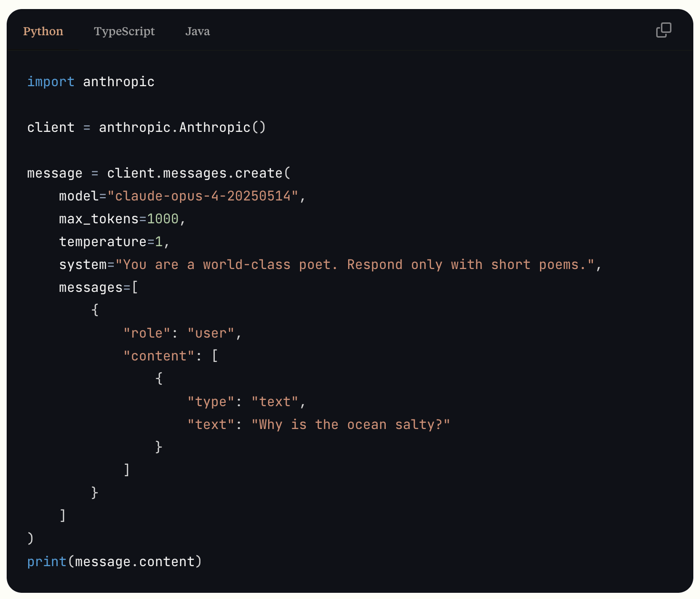The image size is (700, 599).
Task: Click the "user" role value
Action: (211, 333)
